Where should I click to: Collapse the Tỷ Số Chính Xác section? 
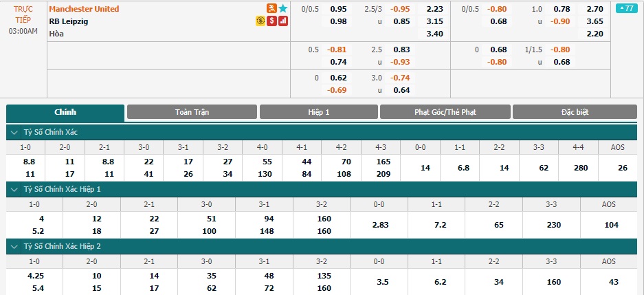point(15,132)
